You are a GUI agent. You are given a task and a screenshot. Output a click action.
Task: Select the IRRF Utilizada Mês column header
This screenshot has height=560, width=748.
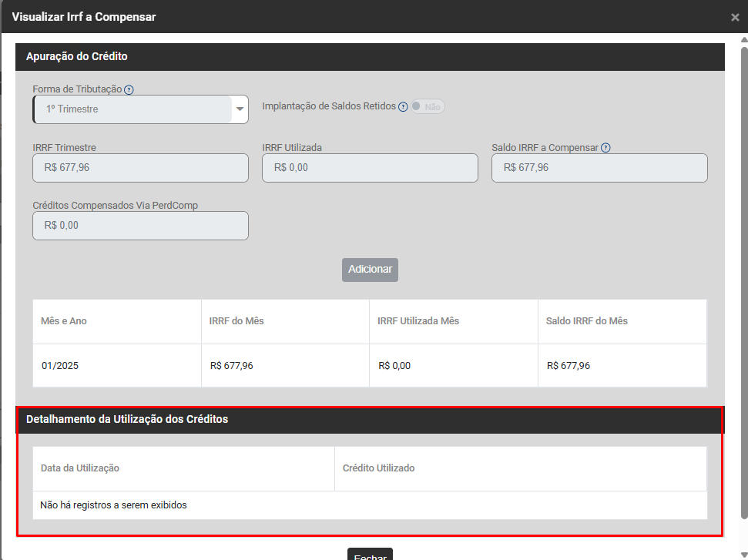(x=418, y=320)
